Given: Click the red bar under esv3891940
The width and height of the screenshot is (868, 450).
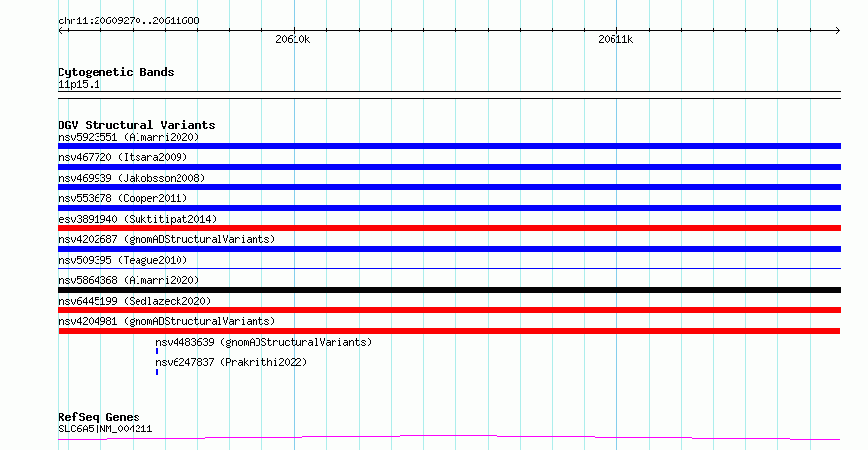Looking at the screenshot, I should click(449, 228).
